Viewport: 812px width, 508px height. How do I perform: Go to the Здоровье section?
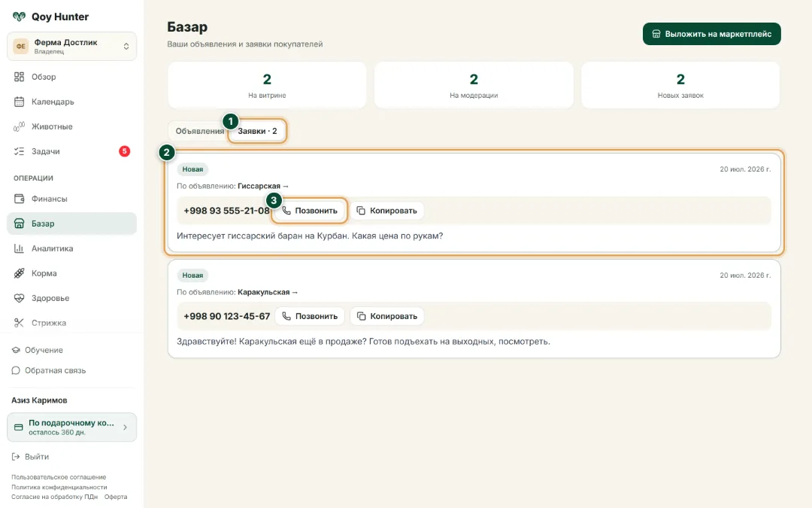click(x=71, y=298)
